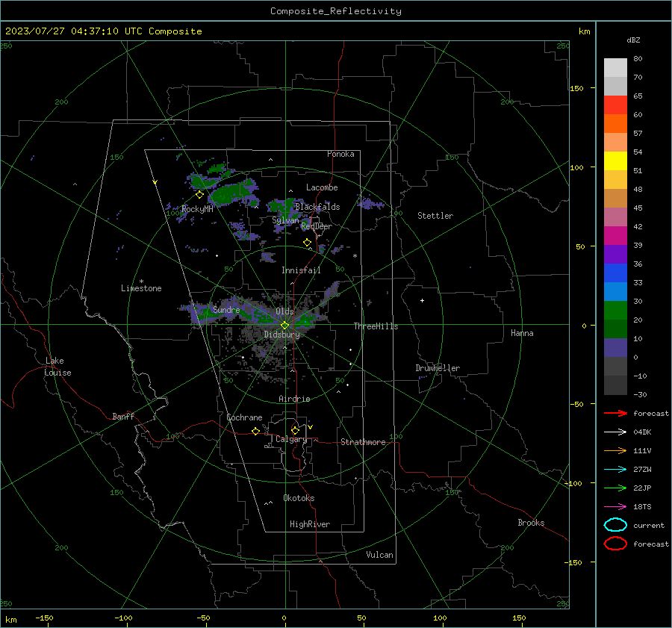Click the RockyMH label

click(197, 209)
